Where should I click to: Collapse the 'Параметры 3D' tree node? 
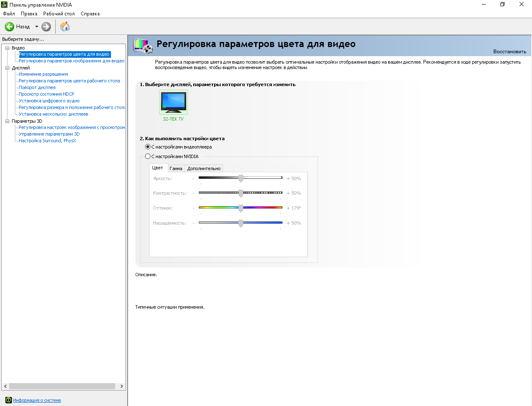tap(7, 121)
